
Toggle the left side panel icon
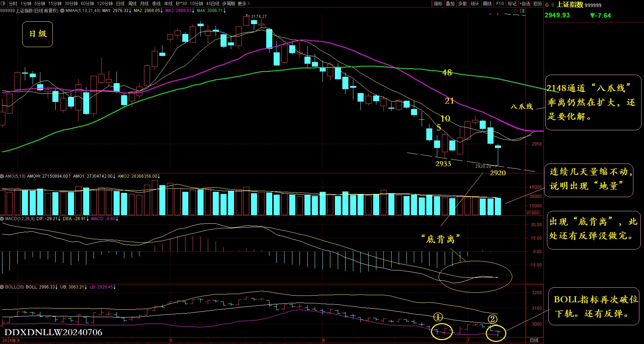point(4,4)
